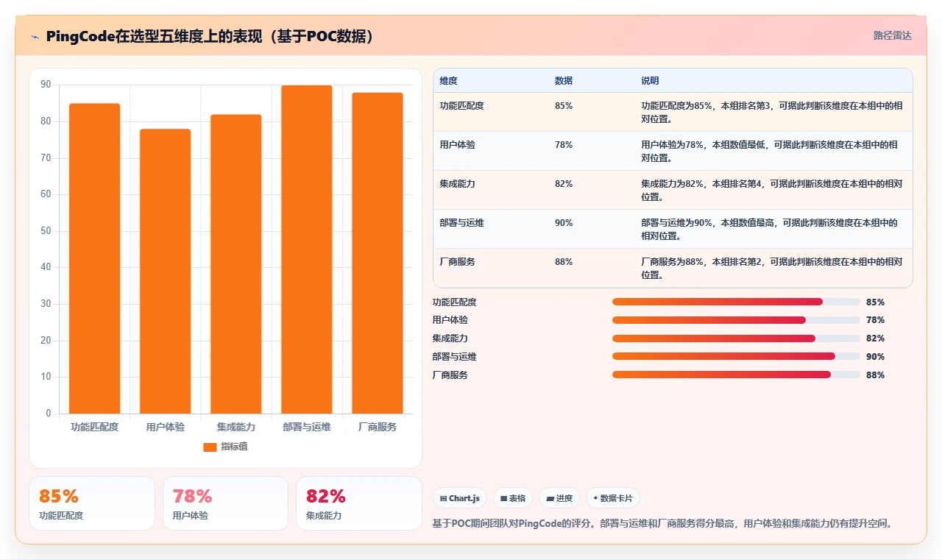Click the 82% 集成能力 data card
Viewport: 942px width, 560px height.
pos(359,503)
